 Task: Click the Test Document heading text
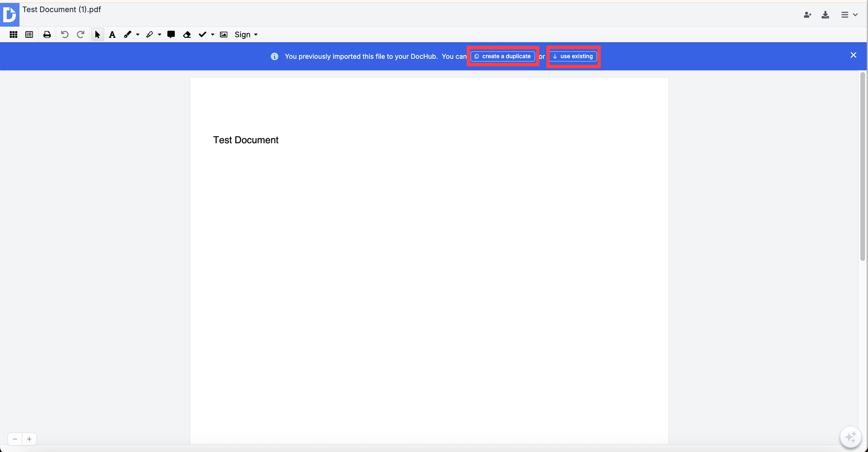(246, 140)
